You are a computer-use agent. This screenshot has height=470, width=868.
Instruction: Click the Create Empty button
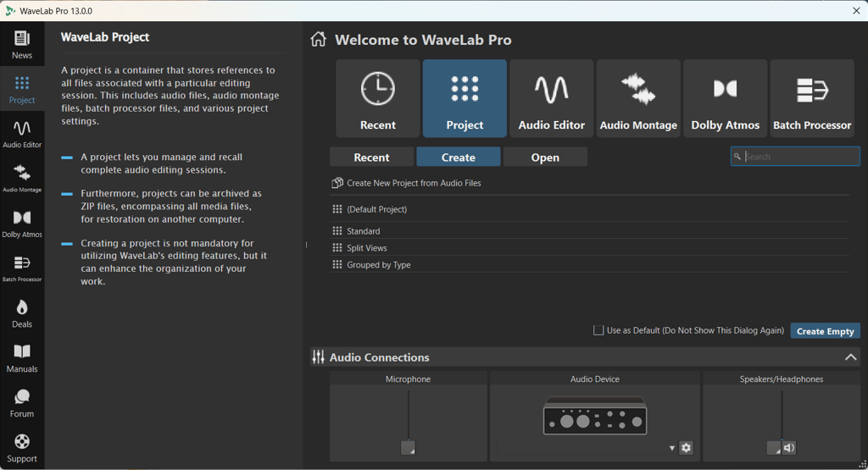coord(826,330)
